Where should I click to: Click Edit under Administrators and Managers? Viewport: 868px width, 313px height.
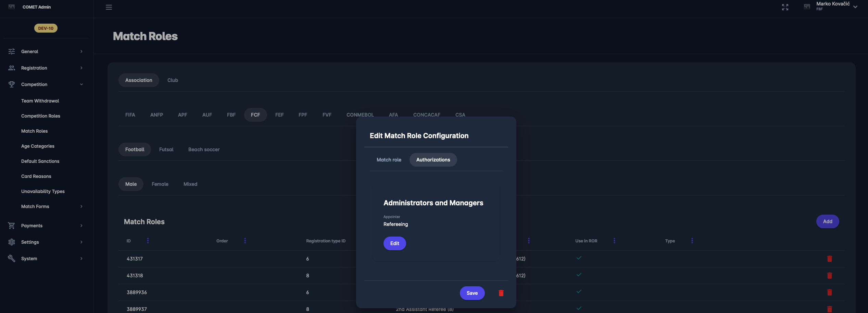[394, 243]
